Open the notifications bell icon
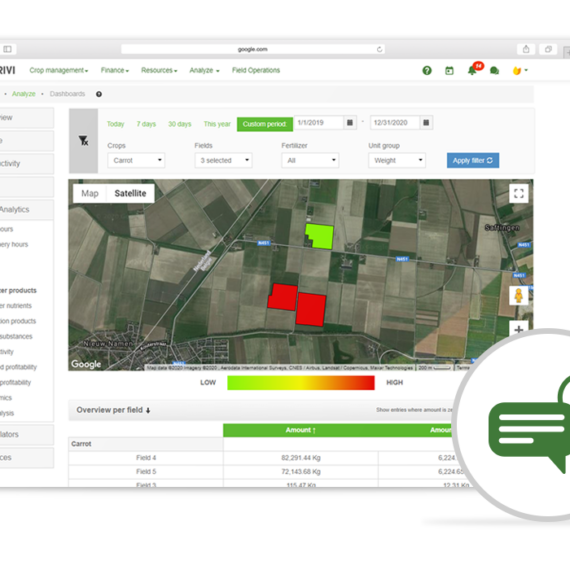Image resolution: width=570 pixels, height=570 pixels. 472,70
